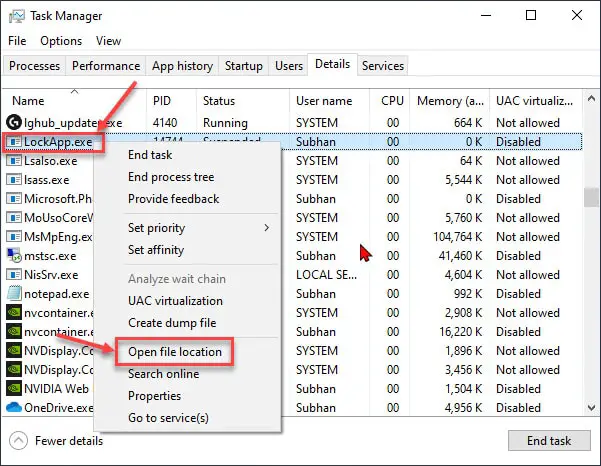Viewport: 601px width, 466px height.
Task: Select the LOCAL SE... user name cell
Action: [326, 275]
